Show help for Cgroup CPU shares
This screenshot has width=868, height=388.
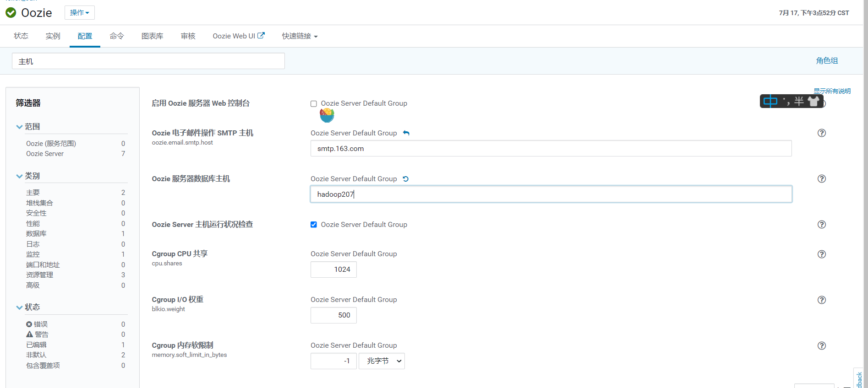(822, 254)
